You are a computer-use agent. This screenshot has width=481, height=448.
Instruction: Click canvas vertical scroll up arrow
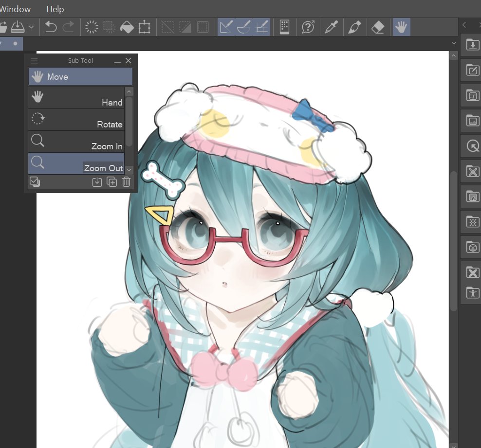pos(454,56)
